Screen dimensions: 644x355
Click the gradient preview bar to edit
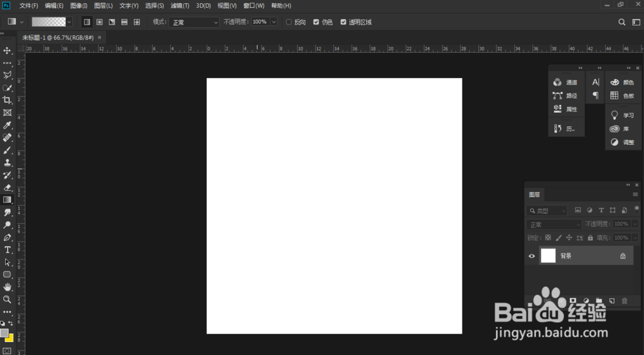49,22
